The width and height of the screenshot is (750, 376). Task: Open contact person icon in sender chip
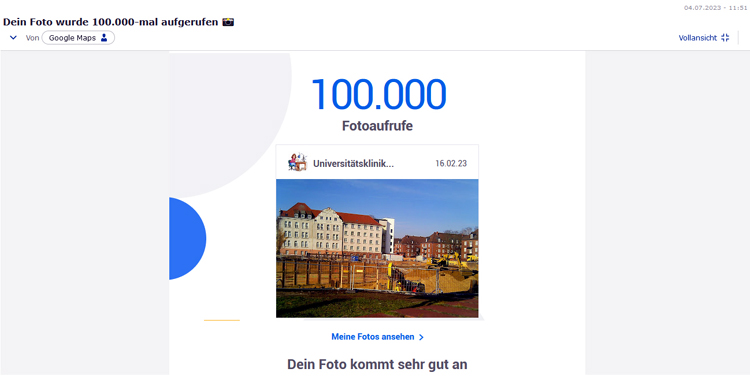point(104,38)
